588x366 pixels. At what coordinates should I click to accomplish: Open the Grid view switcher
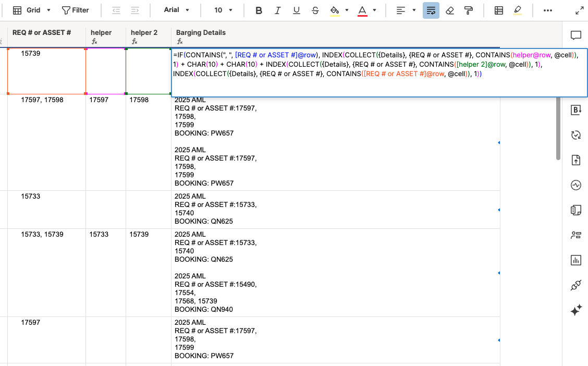tap(31, 10)
